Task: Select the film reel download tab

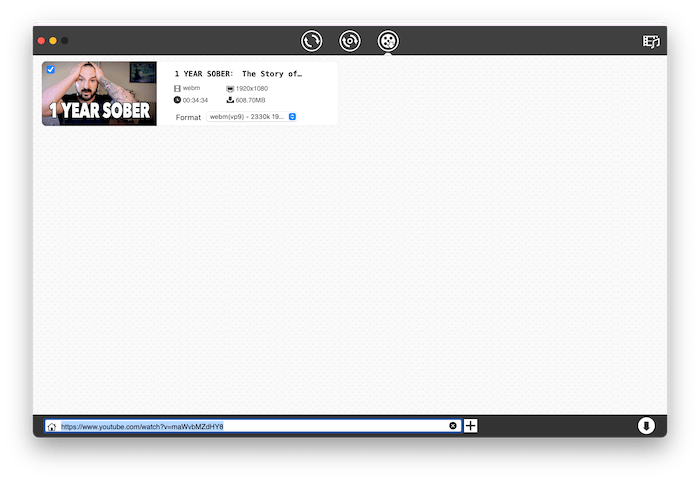Action: 388,41
